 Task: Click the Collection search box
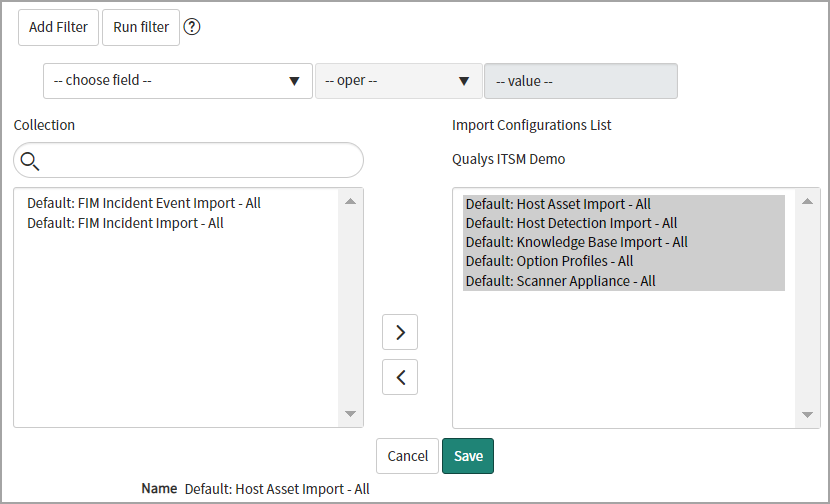[x=188, y=160]
